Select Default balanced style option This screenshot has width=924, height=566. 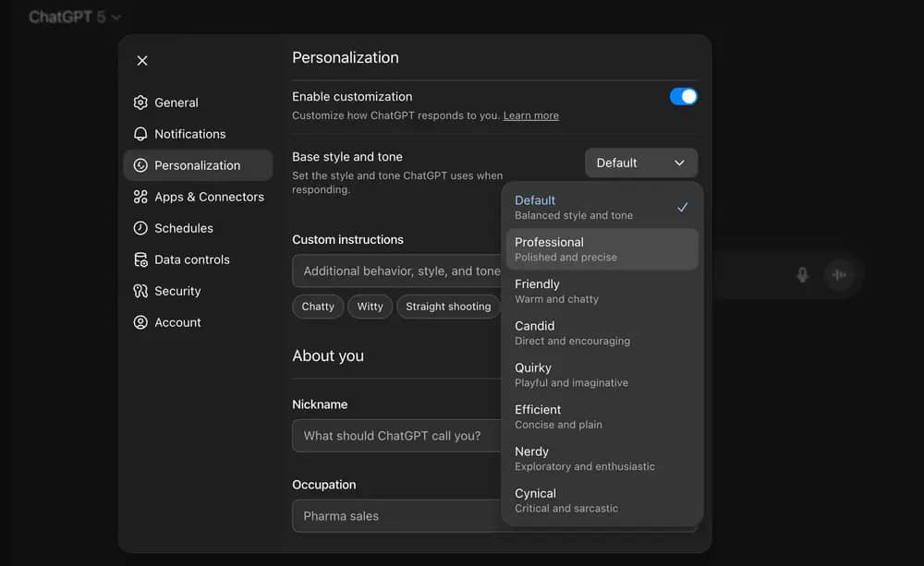coord(602,208)
